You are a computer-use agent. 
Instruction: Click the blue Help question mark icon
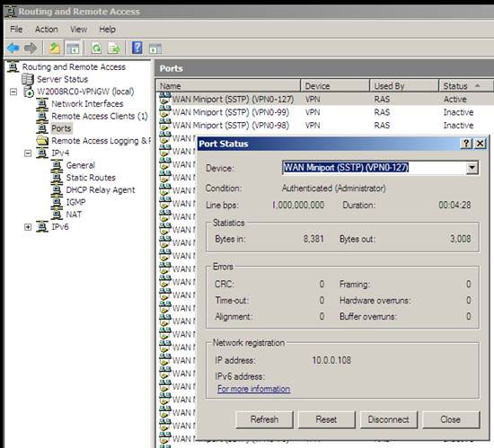click(x=137, y=48)
